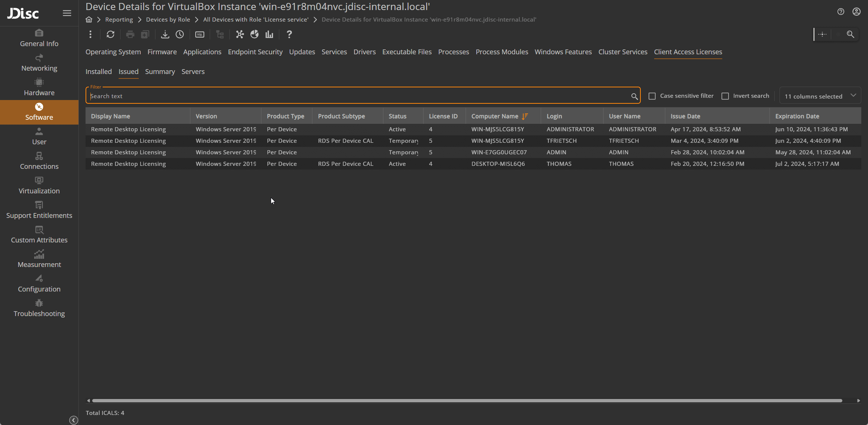Image resolution: width=868 pixels, height=425 pixels.
Task: Enable Case sensitive filter checkbox
Action: (x=652, y=96)
